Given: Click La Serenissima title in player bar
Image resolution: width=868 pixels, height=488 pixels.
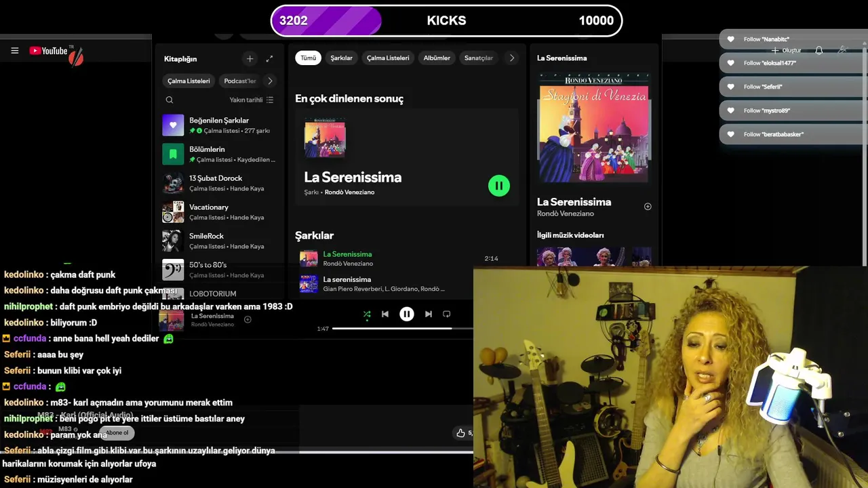Looking at the screenshot, I should tap(212, 316).
